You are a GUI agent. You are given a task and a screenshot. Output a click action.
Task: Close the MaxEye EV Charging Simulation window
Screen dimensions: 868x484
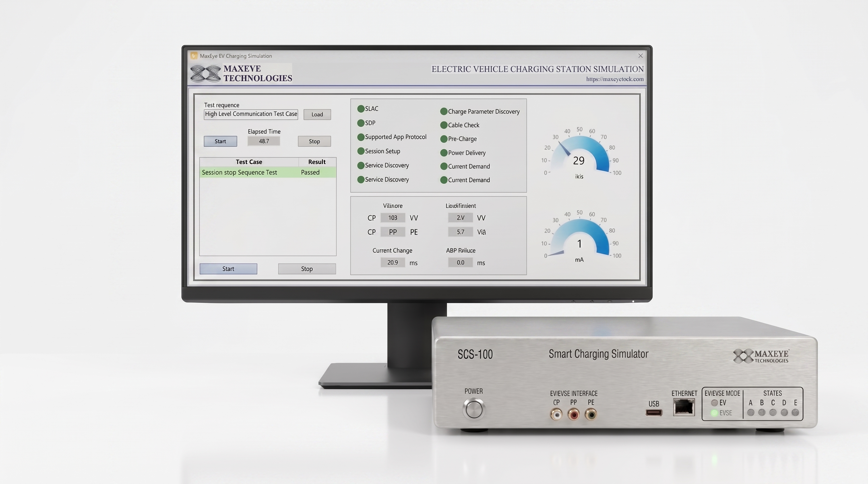point(640,56)
